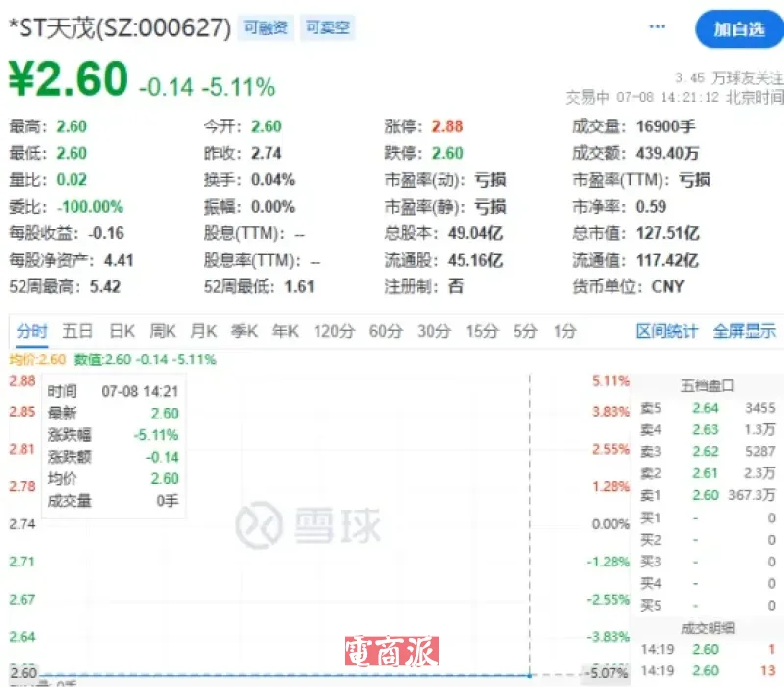Click the 市净率 value 0.59

click(x=651, y=207)
